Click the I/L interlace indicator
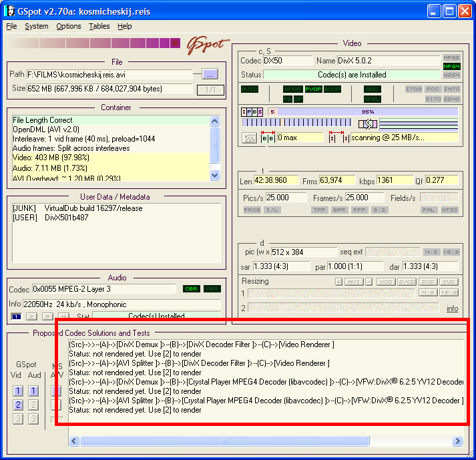This screenshot has height=460, width=476. tap(272, 210)
